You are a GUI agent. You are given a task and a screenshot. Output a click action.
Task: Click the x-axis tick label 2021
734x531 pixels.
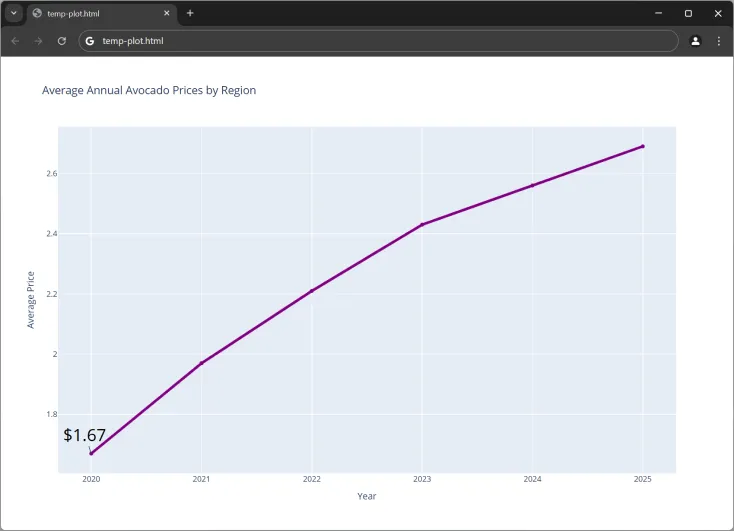[x=202, y=479]
